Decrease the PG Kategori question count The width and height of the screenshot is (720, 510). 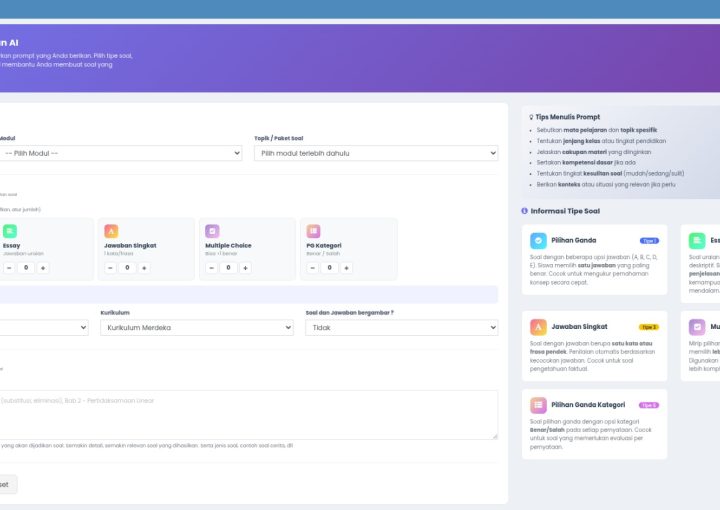click(x=312, y=268)
